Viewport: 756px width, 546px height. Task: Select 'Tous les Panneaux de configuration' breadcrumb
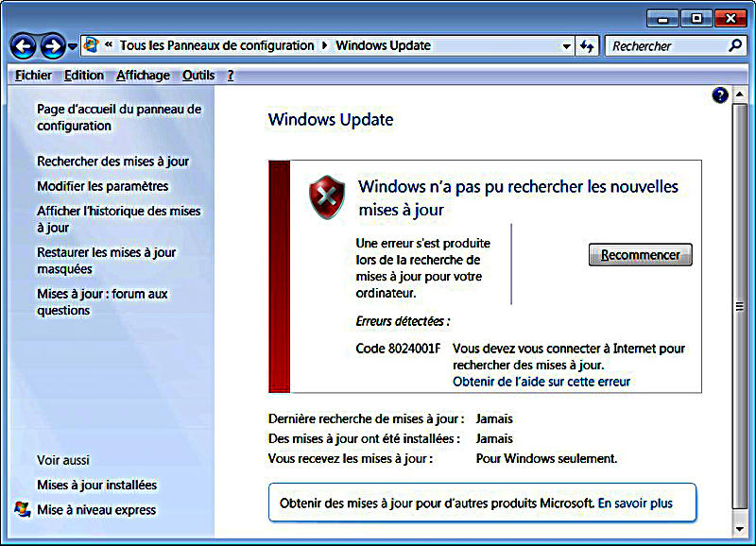216,45
